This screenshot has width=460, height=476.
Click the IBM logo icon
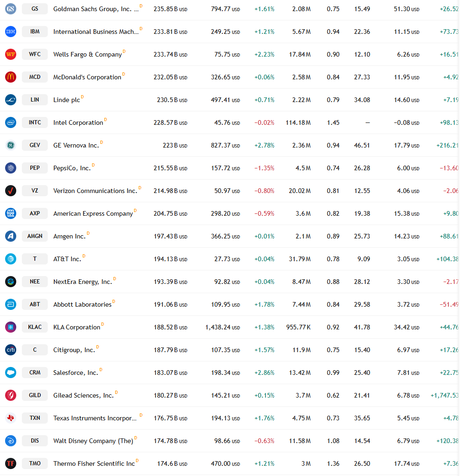pos(11,32)
